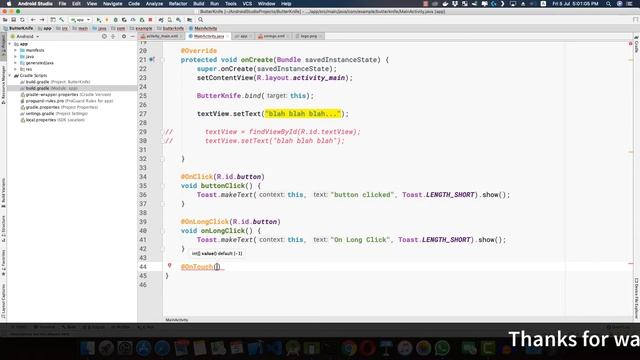
Task: Expand the res folder
Action: point(16,69)
